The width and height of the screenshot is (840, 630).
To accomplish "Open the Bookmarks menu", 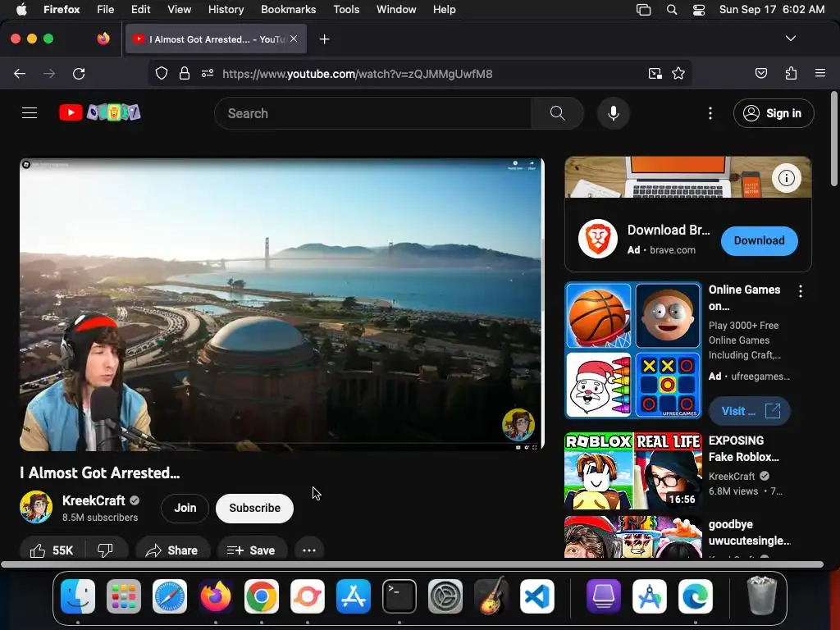I will click(x=288, y=9).
